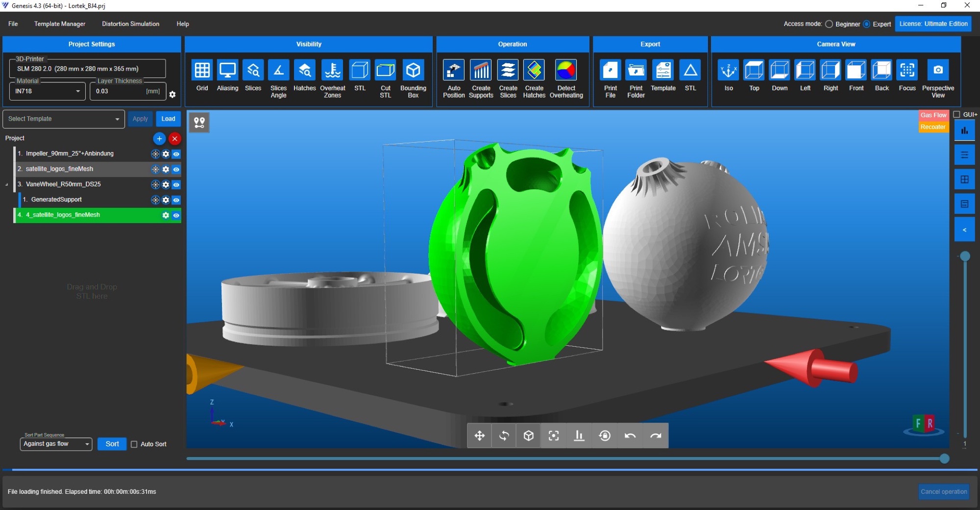Screen dimensions: 980x510
Task: Click Create Hatches icon
Action: pos(534,70)
